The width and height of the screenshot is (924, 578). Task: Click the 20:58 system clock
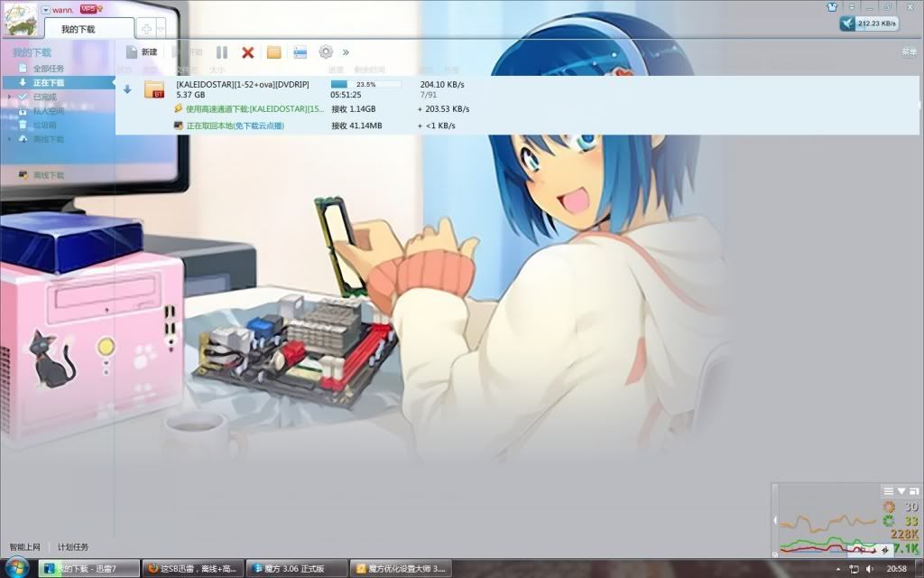(x=896, y=569)
